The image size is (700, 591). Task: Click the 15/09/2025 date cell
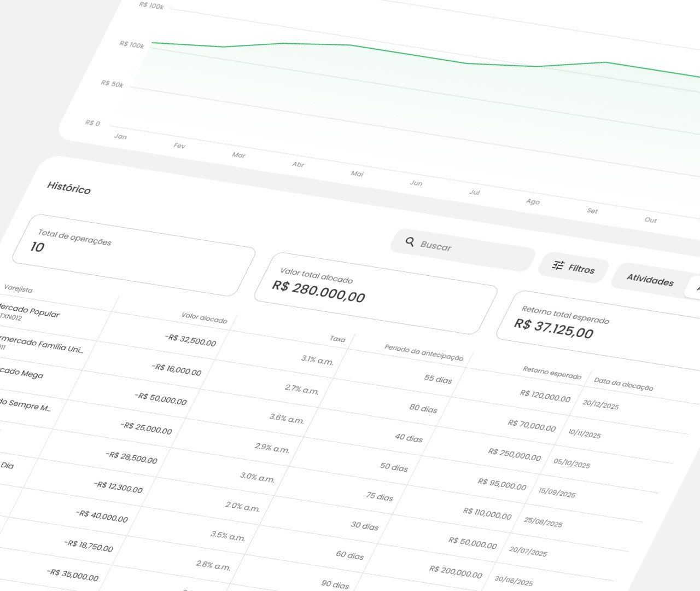557,493
